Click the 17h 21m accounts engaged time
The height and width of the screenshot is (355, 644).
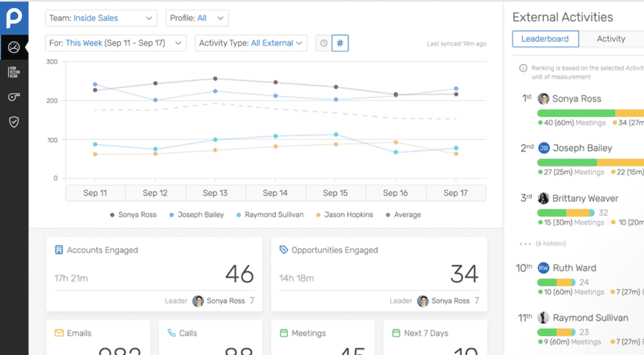[71, 278]
